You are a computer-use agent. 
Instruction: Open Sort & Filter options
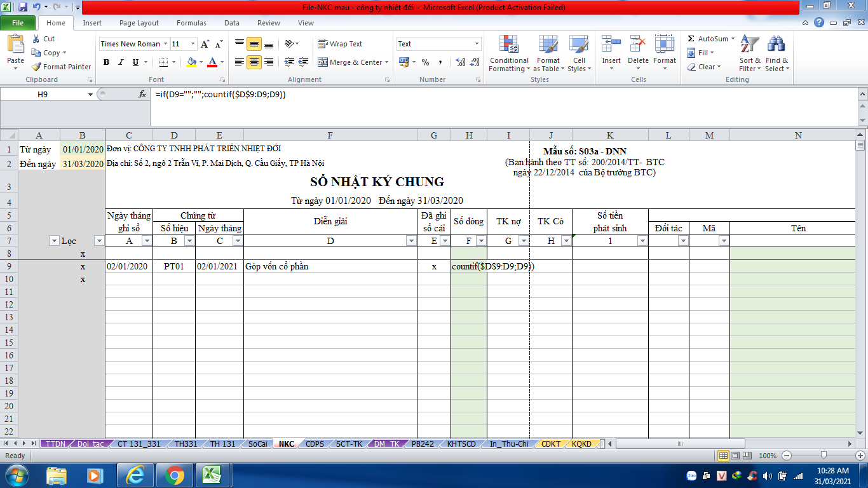point(750,53)
